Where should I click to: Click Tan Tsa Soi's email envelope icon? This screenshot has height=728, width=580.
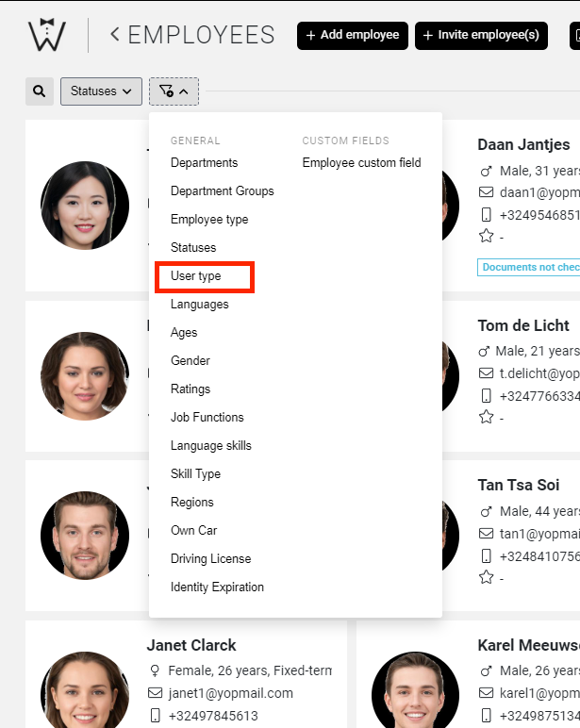(x=487, y=532)
